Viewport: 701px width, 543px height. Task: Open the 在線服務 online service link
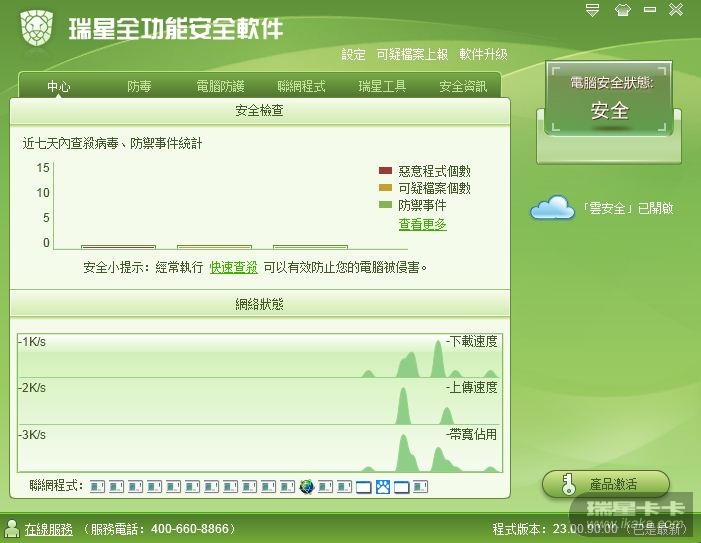click(49, 530)
